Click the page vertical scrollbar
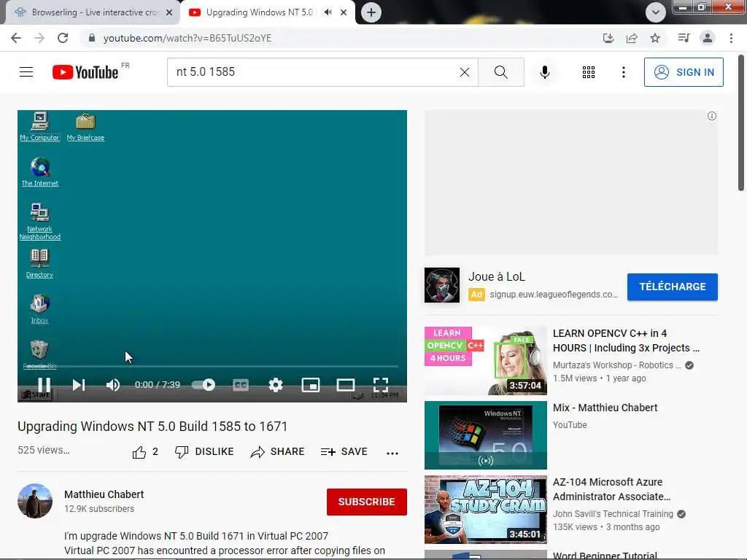This screenshot has height=560, width=747. coord(741,122)
